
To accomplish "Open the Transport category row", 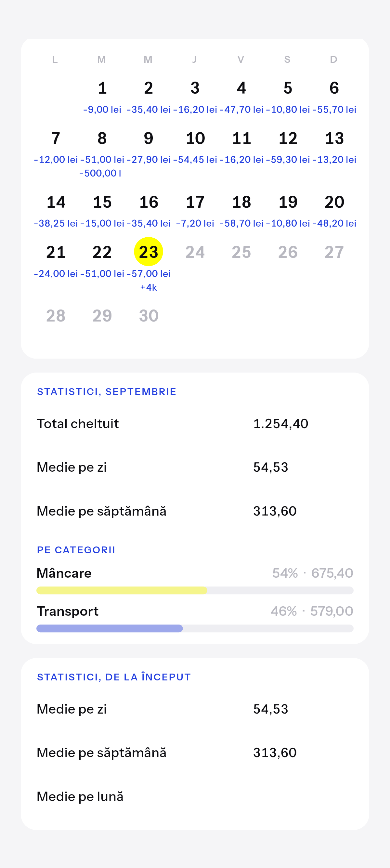I will [195, 618].
